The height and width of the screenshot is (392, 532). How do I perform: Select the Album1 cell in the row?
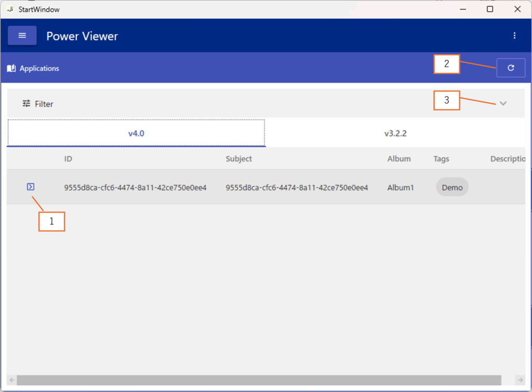tap(400, 187)
